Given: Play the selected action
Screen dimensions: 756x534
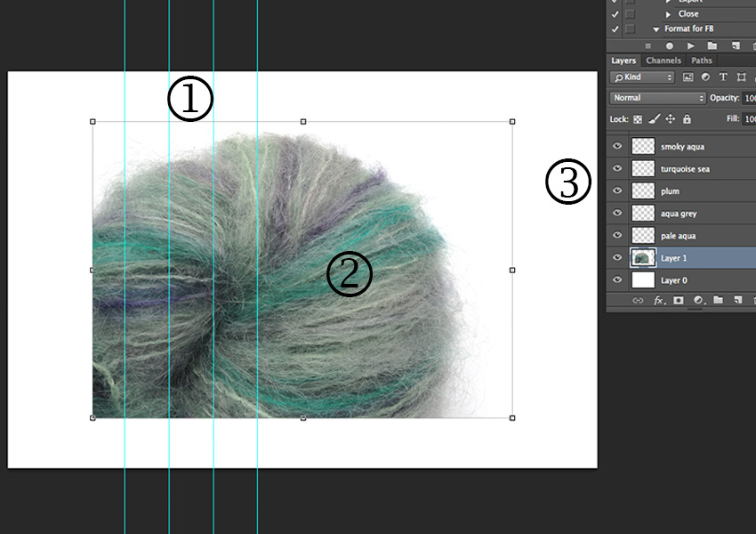Looking at the screenshot, I should [691, 45].
